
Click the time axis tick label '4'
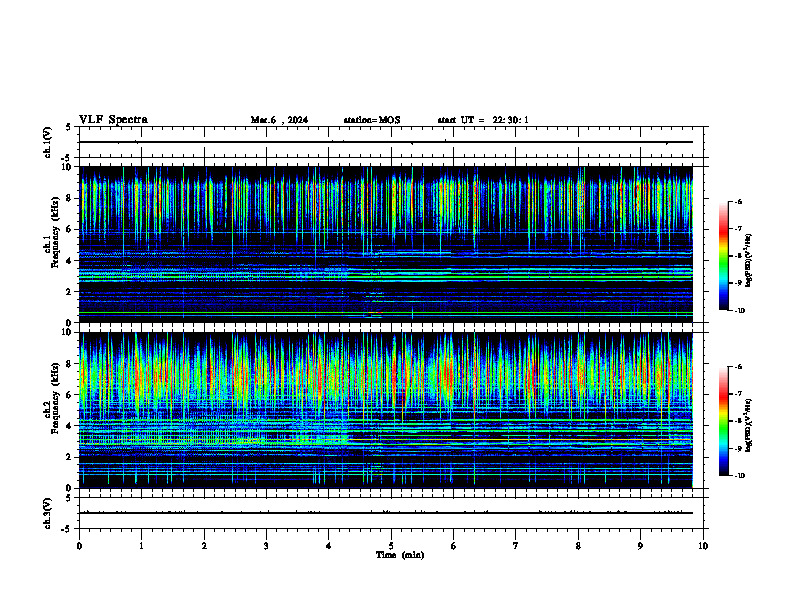pyautogui.click(x=329, y=546)
